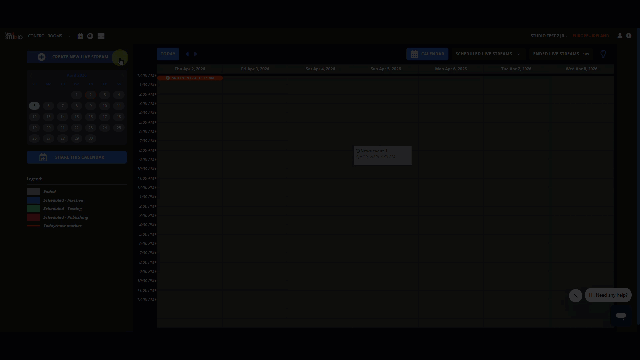This screenshot has height=360, width=640.
Task: Click the lightbulb tips icon beside Ended Live Streams
Action: 603,54
